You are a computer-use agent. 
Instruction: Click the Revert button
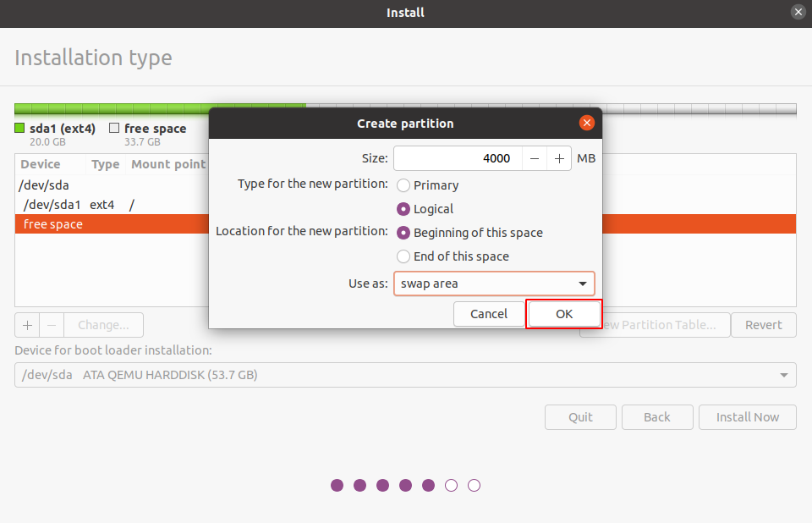point(763,325)
